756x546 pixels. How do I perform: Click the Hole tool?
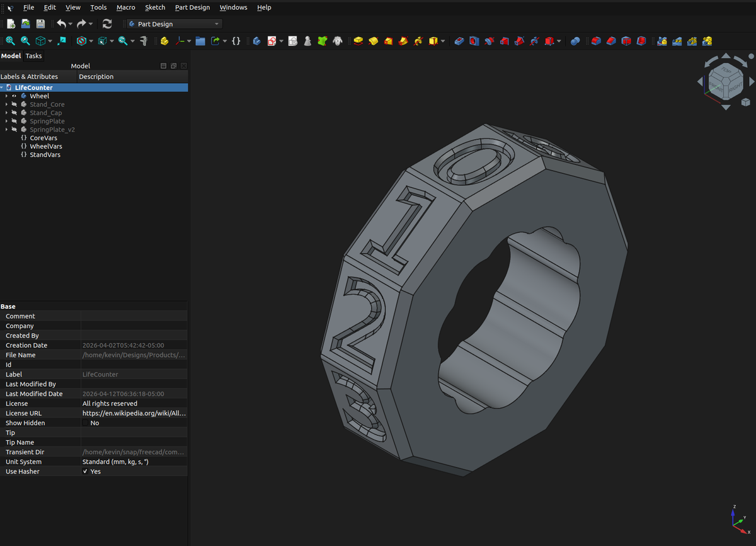(474, 41)
